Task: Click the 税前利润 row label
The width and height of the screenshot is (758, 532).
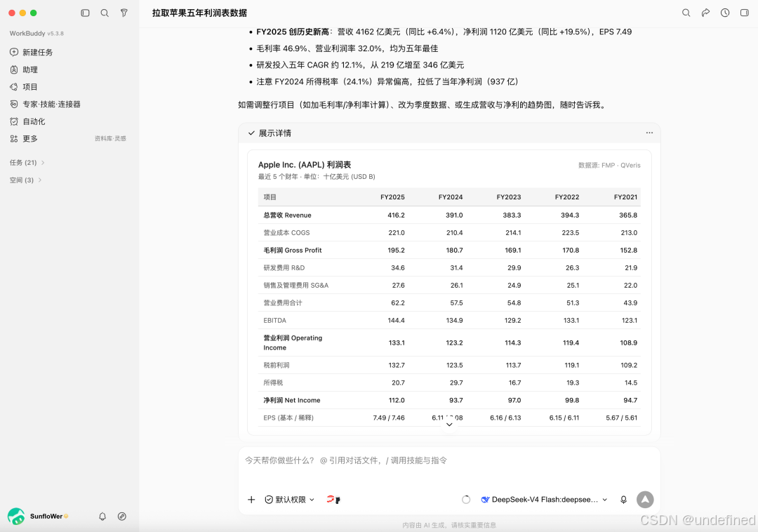Action: pos(276,365)
